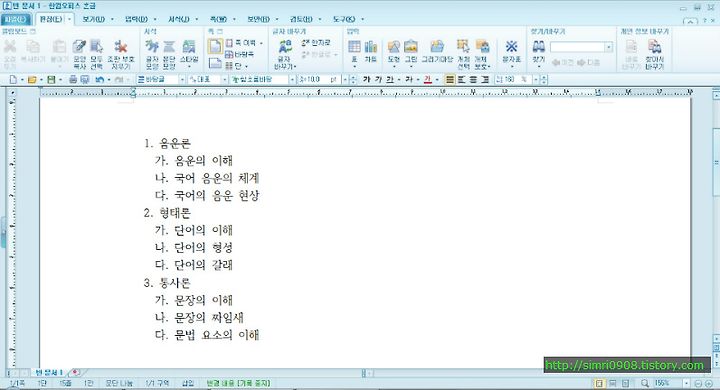Open the View (보기) menu

[94, 19]
